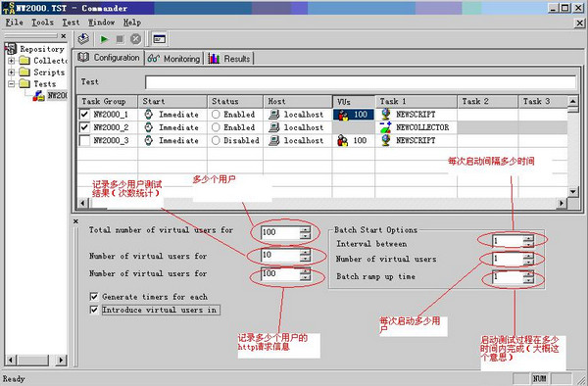Screen dimensions: 588x386
Task: Click the NEWCOLLECTOR task icon
Action: (x=385, y=127)
